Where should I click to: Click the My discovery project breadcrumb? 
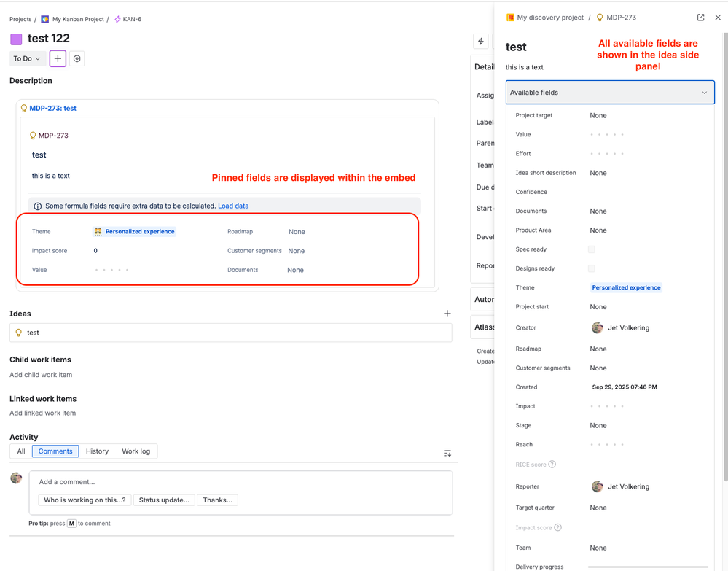tap(550, 18)
